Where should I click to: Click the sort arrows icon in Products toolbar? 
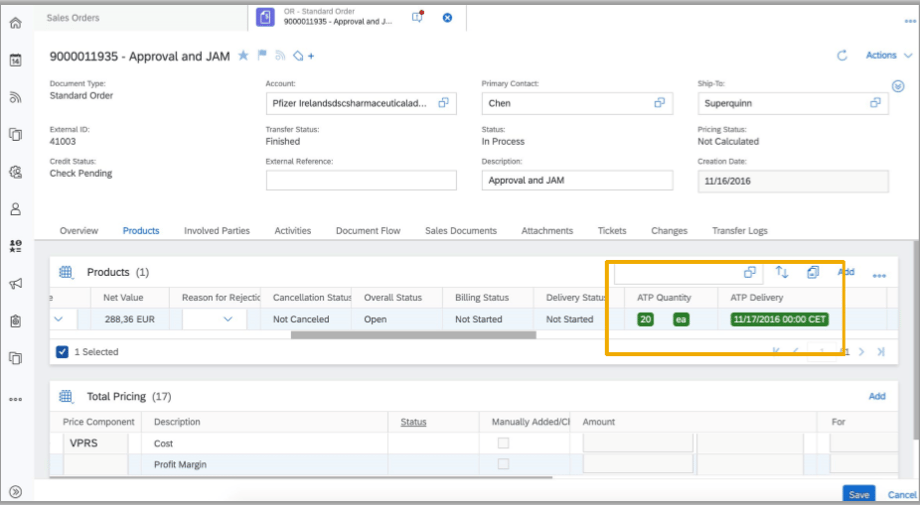[782, 272]
